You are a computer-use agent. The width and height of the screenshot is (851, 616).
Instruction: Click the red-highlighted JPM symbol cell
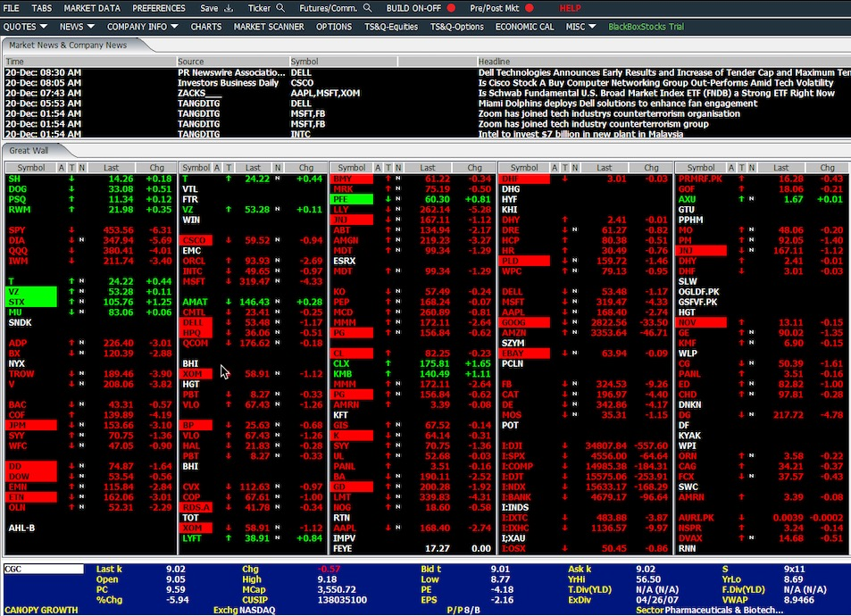31,425
